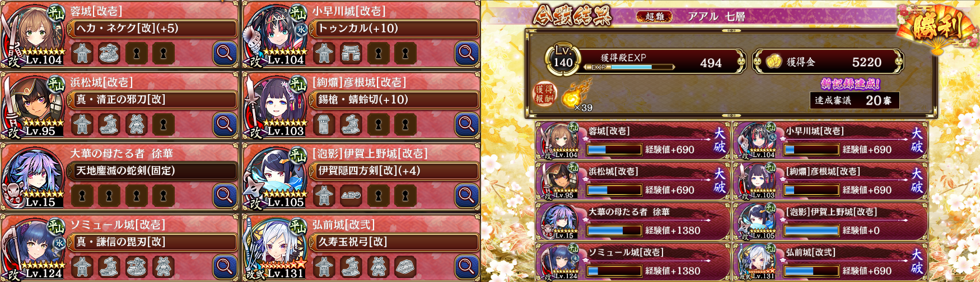Screen dimensions: 980x282
Task: Open magnifier for [絢爛]彦根城[改壱]
Action: pos(466,124)
